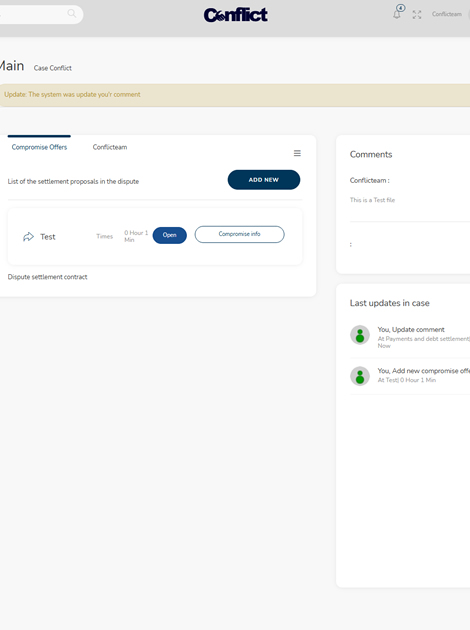Click the avatar next to Update comment
Viewport: 470px width, 630px height.
tap(360, 335)
